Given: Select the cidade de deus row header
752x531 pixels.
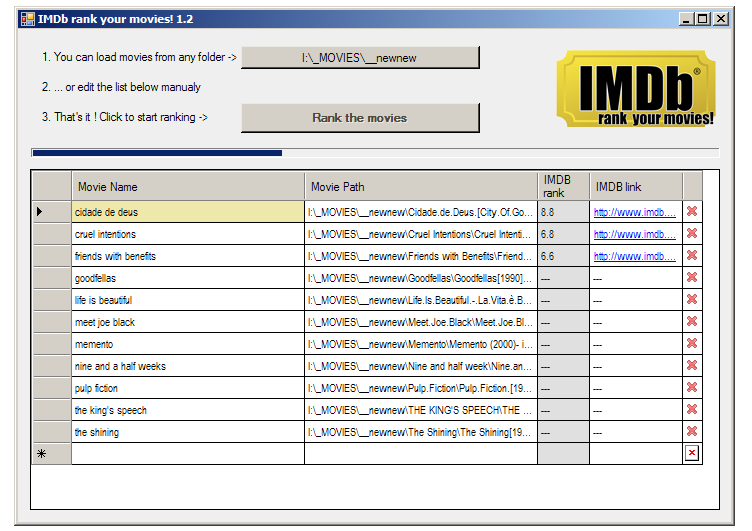Looking at the screenshot, I should [x=52, y=212].
